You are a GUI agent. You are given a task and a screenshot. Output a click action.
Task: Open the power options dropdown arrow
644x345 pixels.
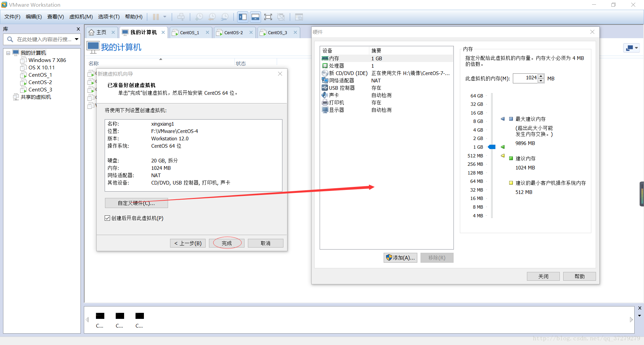tap(165, 17)
